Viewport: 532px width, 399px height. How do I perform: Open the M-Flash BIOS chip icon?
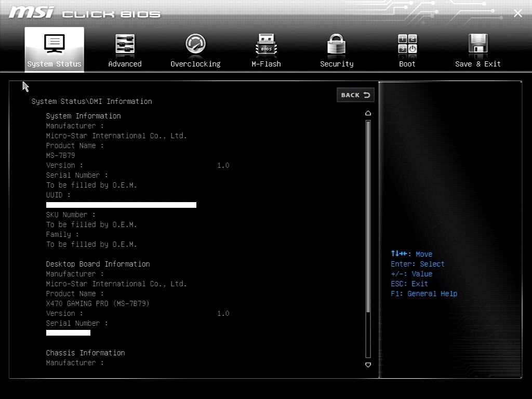point(267,44)
